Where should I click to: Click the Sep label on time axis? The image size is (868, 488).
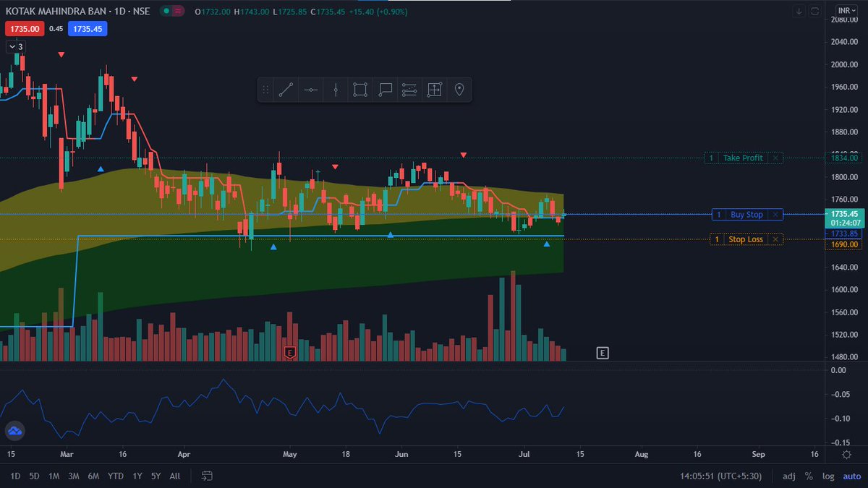pos(758,454)
